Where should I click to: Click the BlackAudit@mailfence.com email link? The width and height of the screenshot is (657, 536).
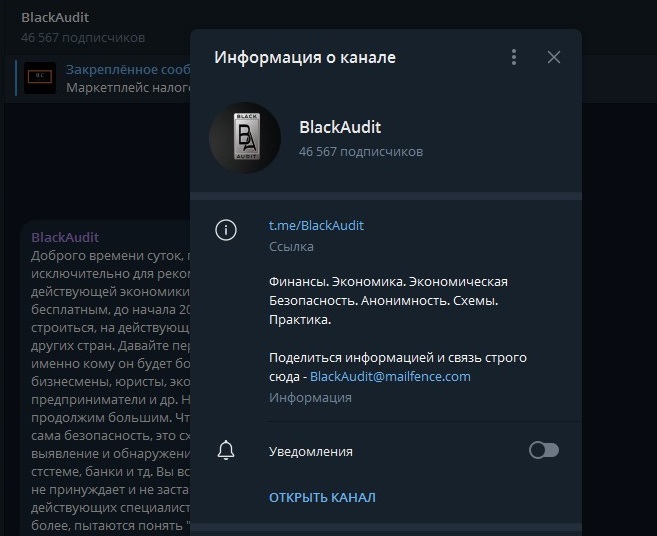(x=390, y=376)
